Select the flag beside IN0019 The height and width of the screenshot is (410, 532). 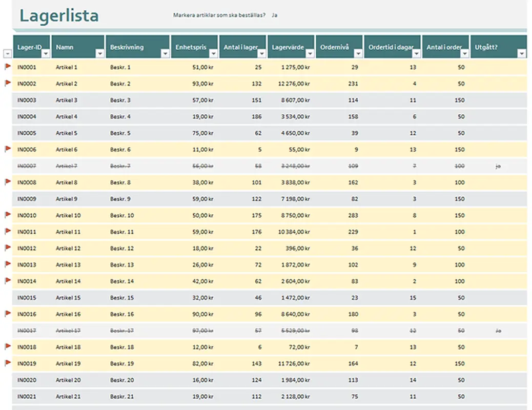[8, 363]
